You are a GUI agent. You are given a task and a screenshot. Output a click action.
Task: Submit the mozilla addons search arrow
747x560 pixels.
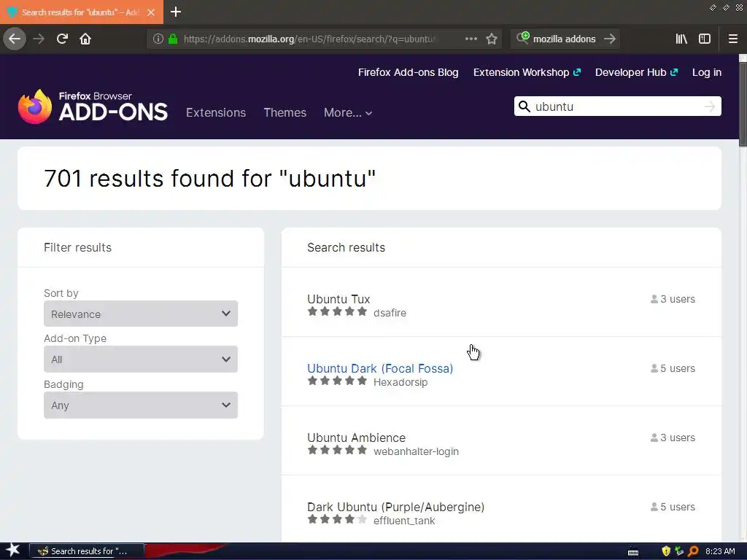609,39
